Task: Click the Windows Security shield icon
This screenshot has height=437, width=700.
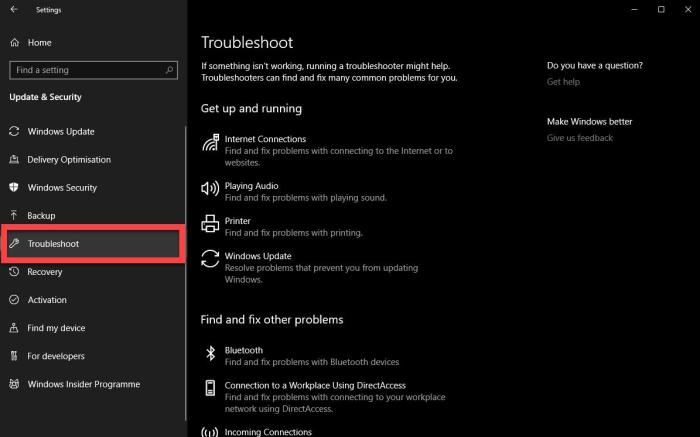Action: pyautogui.click(x=14, y=187)
